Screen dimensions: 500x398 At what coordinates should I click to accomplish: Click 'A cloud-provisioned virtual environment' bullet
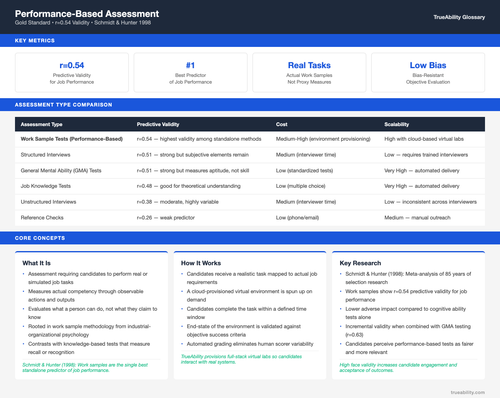pos(249,295)
